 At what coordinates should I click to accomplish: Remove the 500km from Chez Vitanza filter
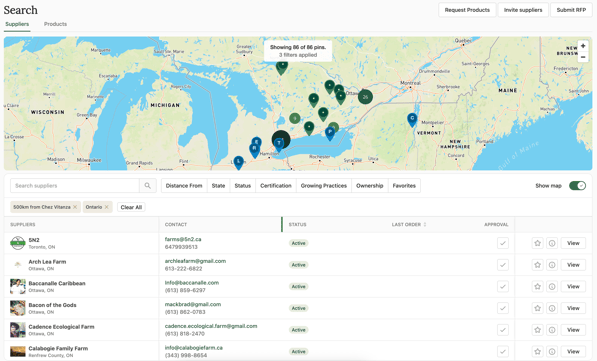coord(75,207)
